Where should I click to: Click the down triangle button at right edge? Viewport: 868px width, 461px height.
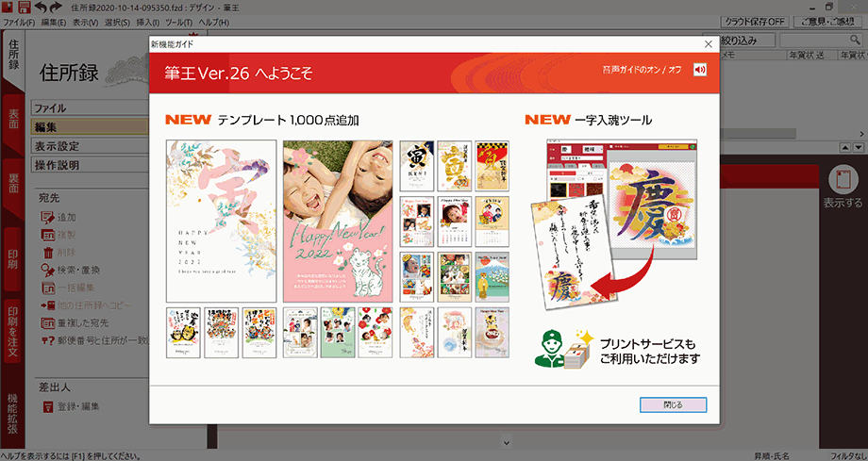859,148
